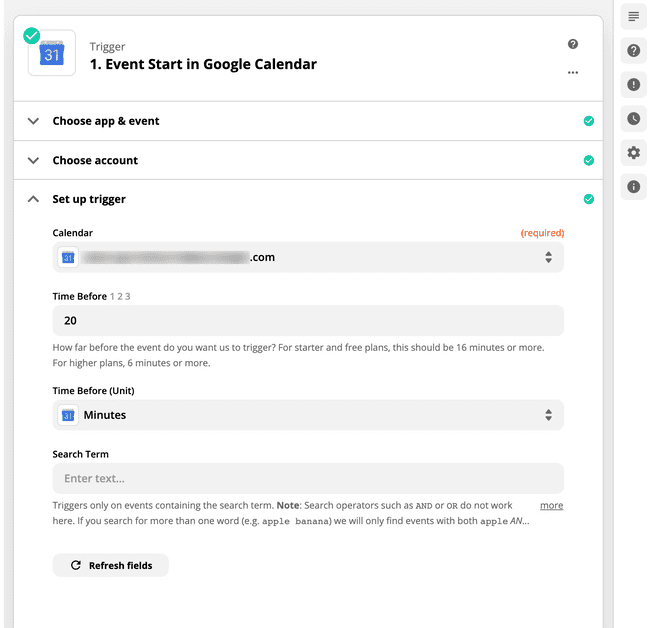Click the green check on Set up trigger
Image resolution: width=650 pixels, height=628 pixels.
pos(588,199)
